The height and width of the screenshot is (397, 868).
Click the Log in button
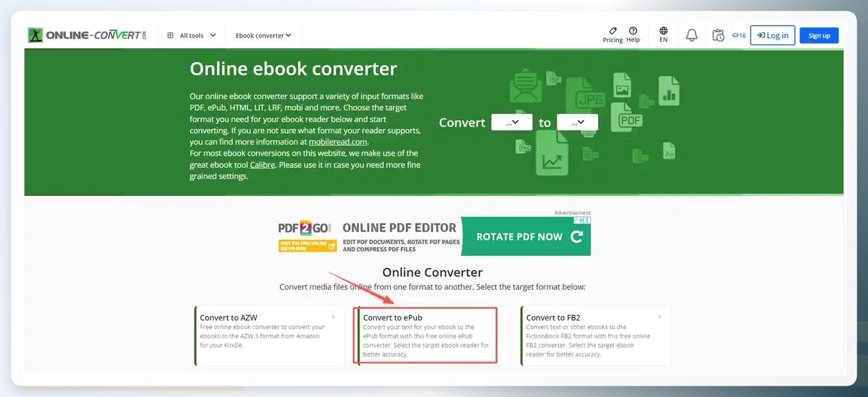click(x=772, y=36)
